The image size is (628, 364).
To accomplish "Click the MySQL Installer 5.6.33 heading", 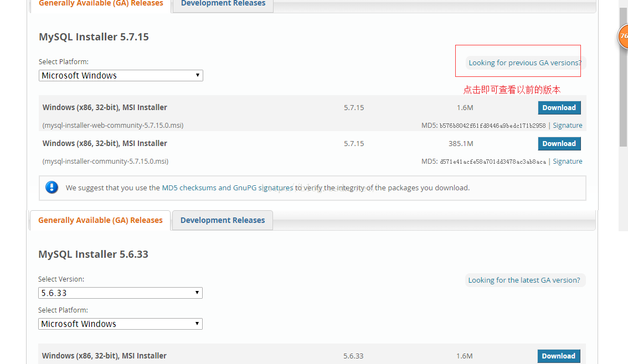I will 94,254.
